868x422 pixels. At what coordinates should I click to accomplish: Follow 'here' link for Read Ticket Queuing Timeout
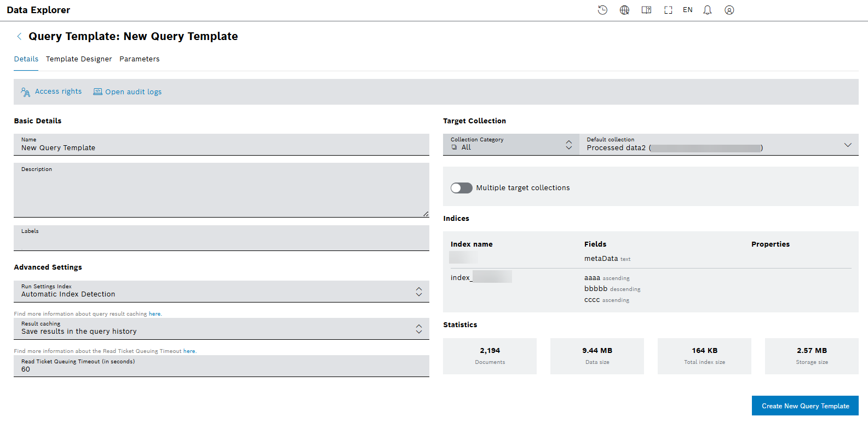click(189, 351)
